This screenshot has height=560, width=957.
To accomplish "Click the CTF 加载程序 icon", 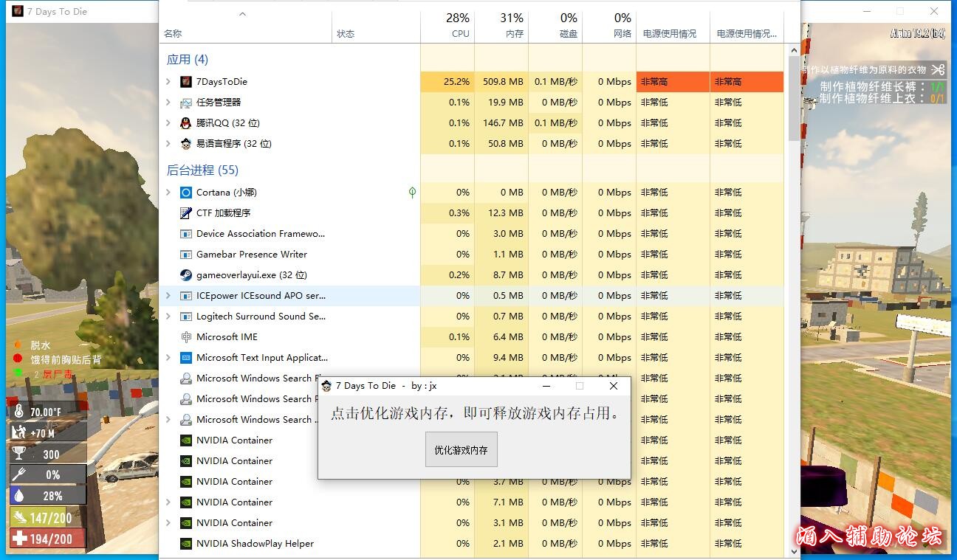I will tap(186, 213).
